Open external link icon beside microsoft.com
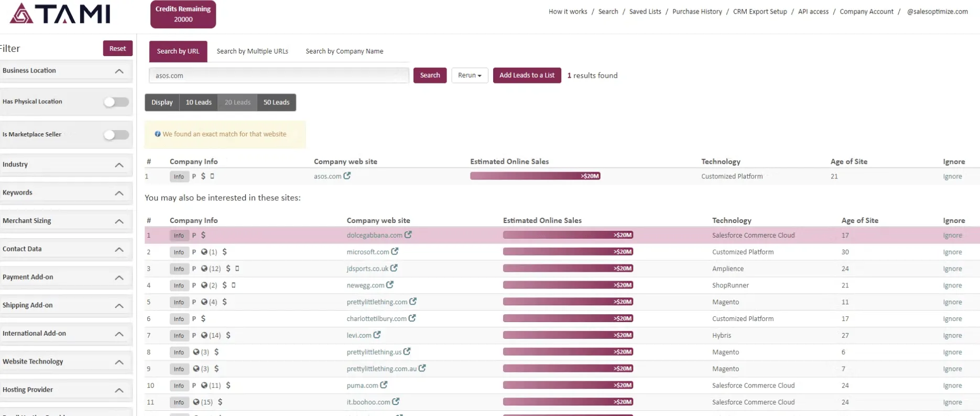 (395, 252)
